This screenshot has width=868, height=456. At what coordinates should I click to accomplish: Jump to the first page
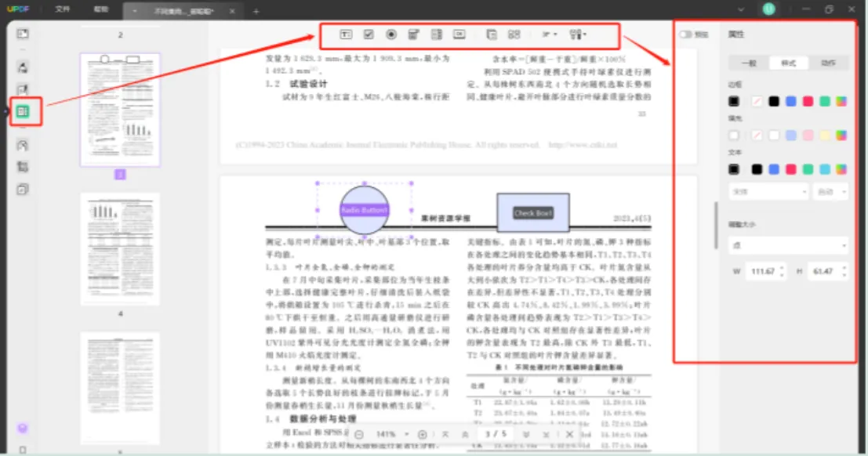pyautogui.click(x=445, y=434)
